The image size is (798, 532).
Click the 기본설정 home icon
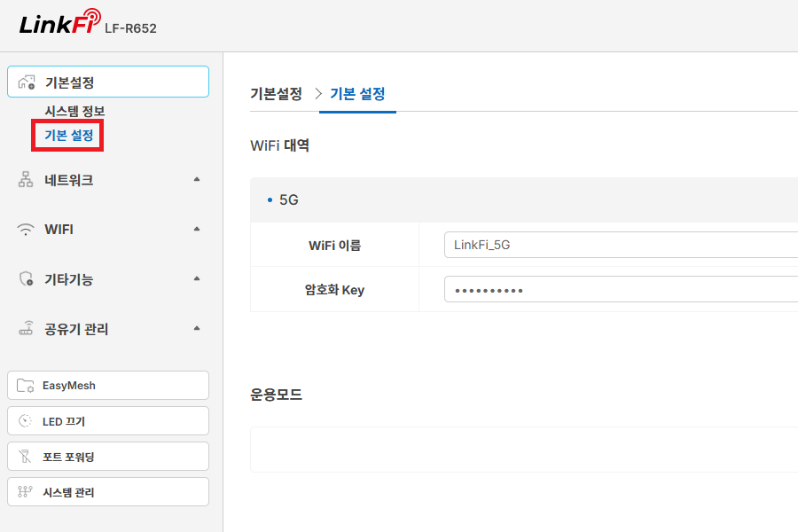(x=27, y=82)
